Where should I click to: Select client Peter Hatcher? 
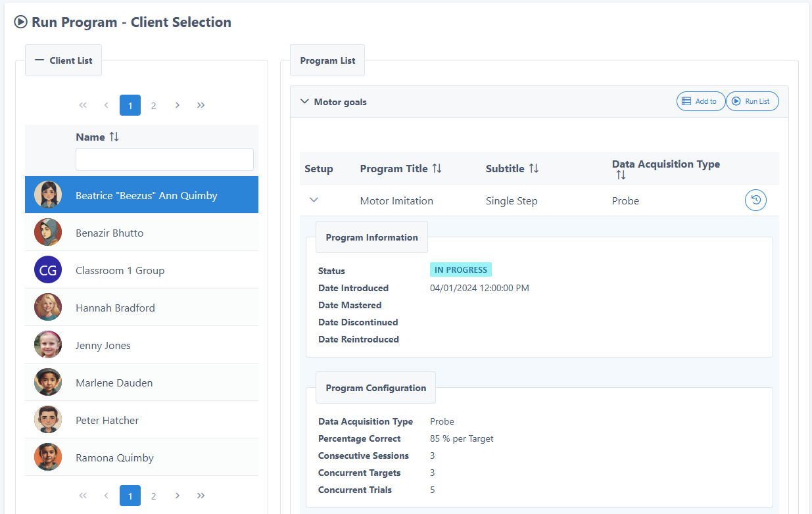click(141, 420)
